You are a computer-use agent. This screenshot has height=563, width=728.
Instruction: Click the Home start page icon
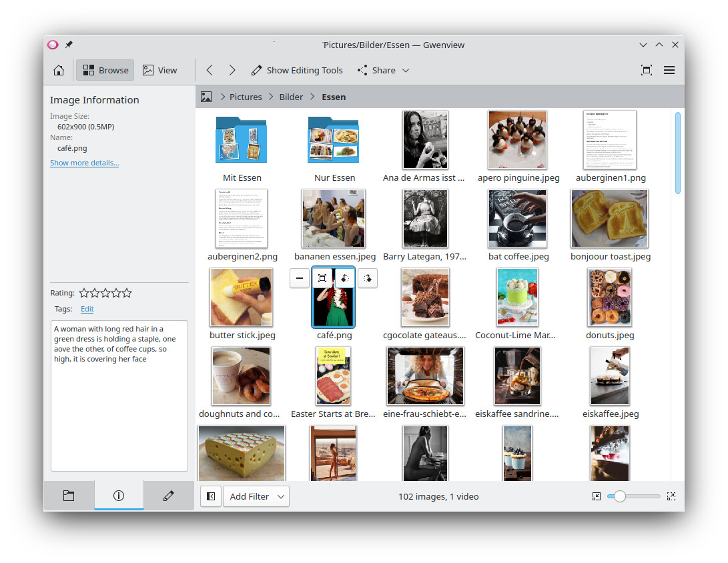(x=59, y=70)
